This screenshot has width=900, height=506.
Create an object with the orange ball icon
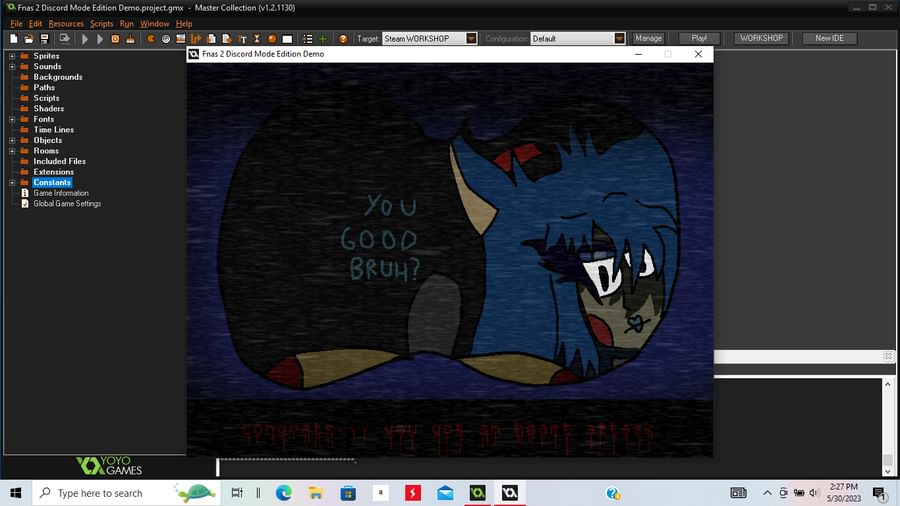[272, 38]
